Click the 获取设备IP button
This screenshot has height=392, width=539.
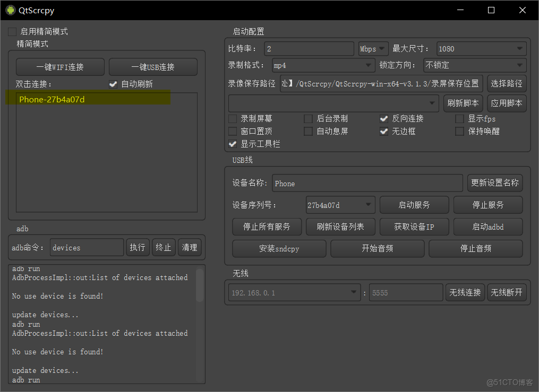point(414,227)
